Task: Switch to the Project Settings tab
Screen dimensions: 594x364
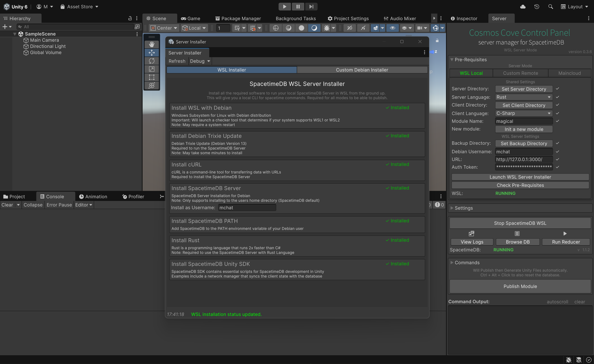Action: click(x=348, y=18)
